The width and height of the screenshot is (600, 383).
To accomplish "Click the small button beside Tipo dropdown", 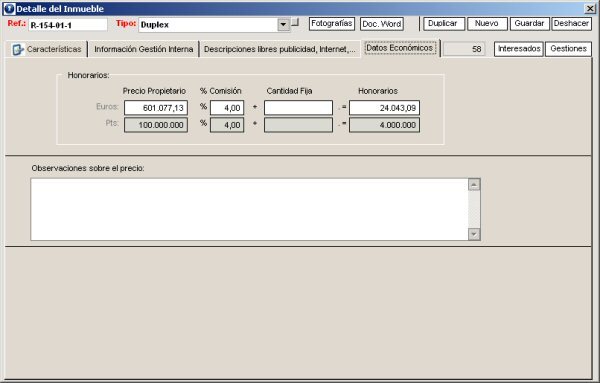I will click(x=295, y=22).
